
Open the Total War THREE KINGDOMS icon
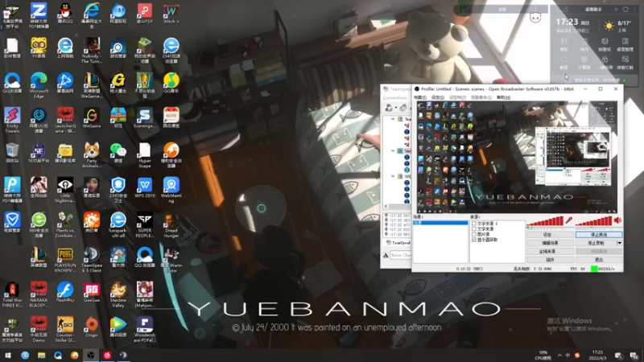[x=12, y=294]
